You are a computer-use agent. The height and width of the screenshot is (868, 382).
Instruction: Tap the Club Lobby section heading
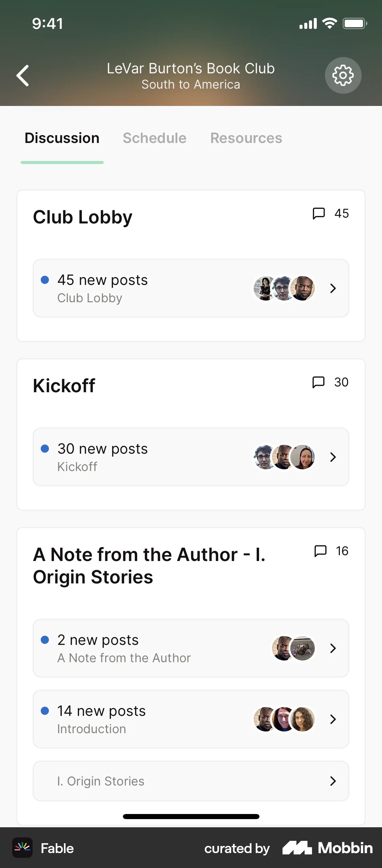(83, 217)
